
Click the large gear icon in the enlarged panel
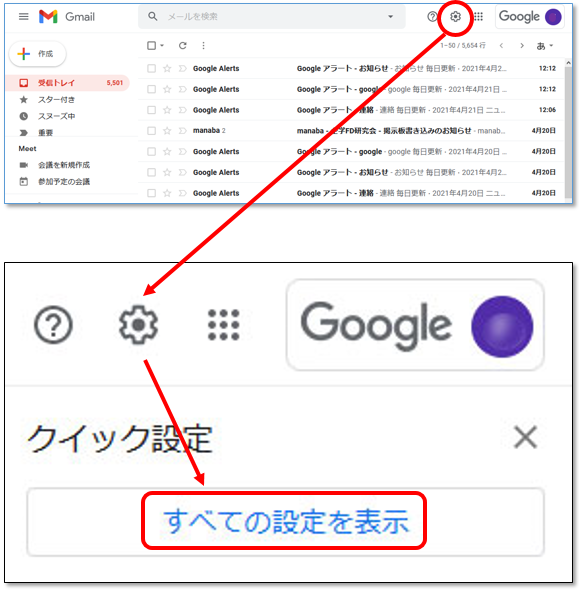138,324
